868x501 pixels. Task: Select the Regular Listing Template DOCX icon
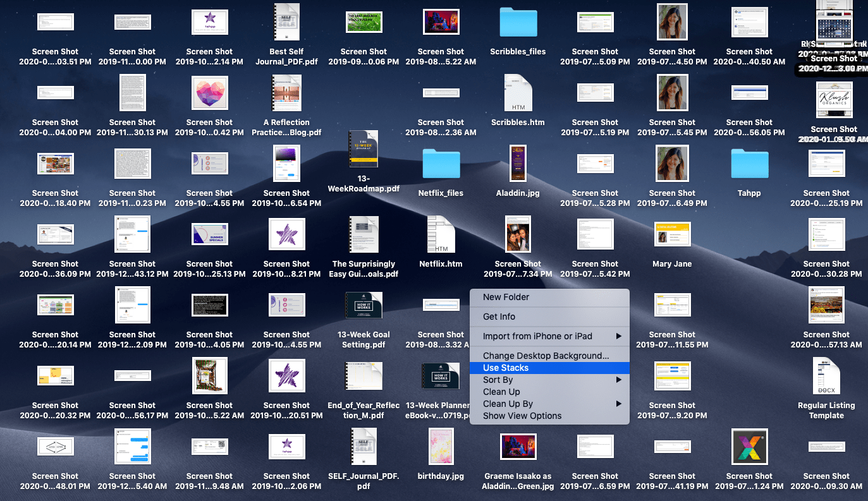point(826,376)
